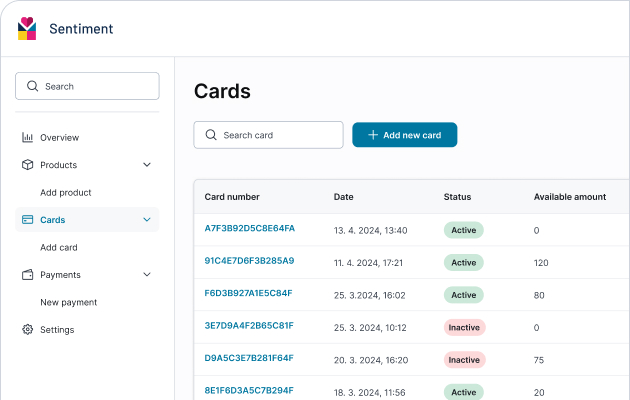This screenshot has width=630, height=400.
Task: Focus the Search card input field
Action: (x=268, y=135)
